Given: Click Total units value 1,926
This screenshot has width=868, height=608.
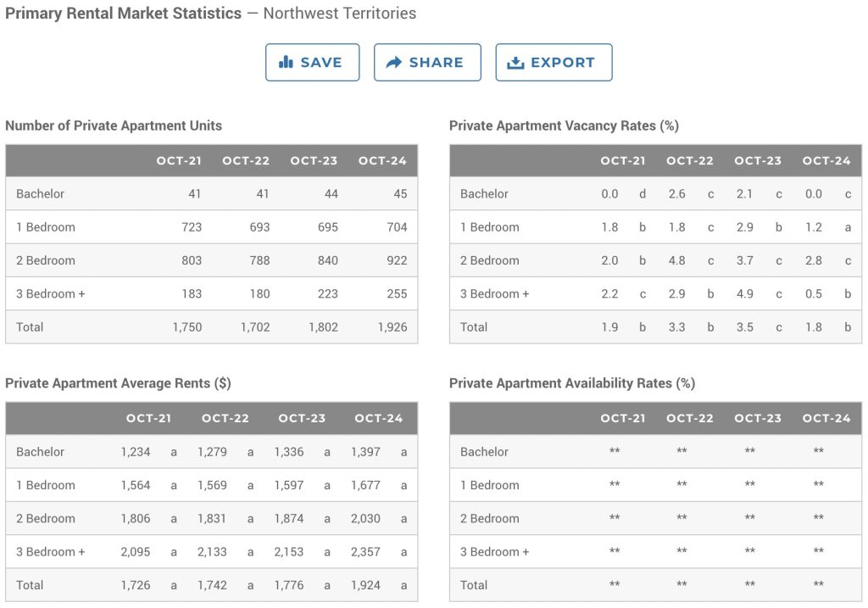Looking at the screenshot, I should 392,326.
